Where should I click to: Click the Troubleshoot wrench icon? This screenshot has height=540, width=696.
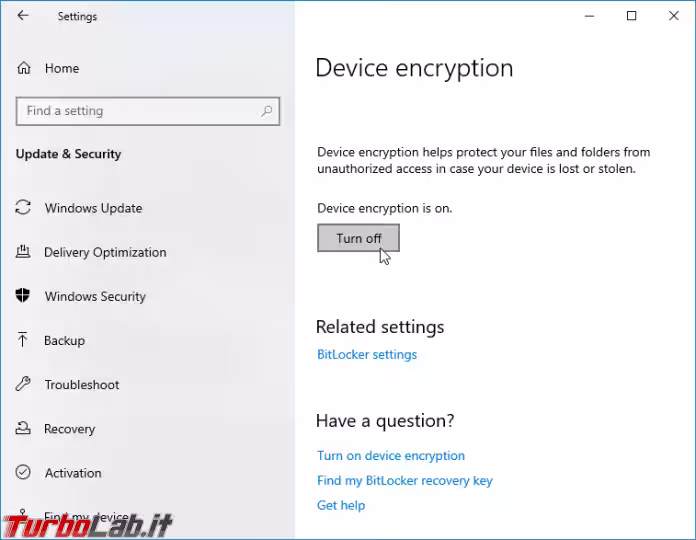tap(23, 384)
